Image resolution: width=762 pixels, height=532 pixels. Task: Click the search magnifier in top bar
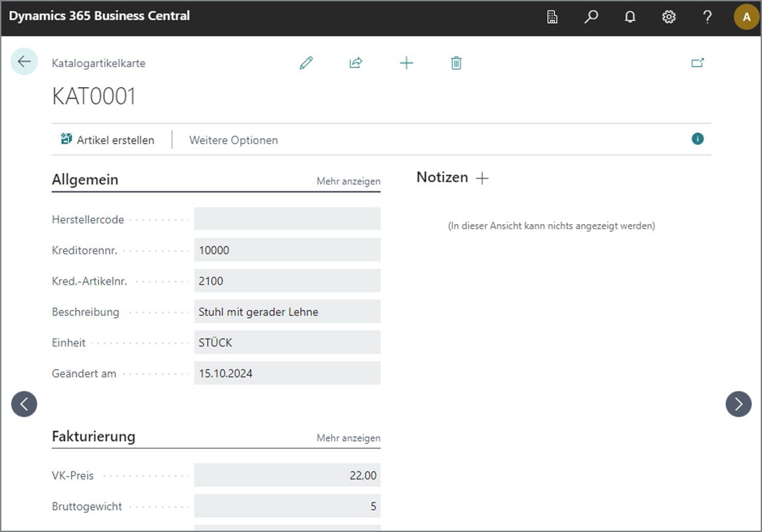(x=591, y=17)
